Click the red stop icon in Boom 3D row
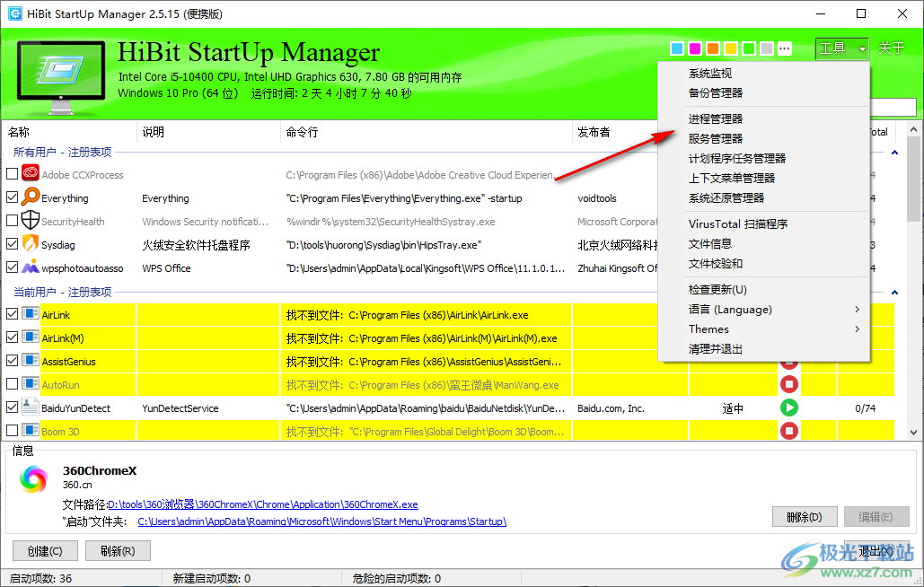Viewport: 924px width, 587px height. click(x=789, y=431)
